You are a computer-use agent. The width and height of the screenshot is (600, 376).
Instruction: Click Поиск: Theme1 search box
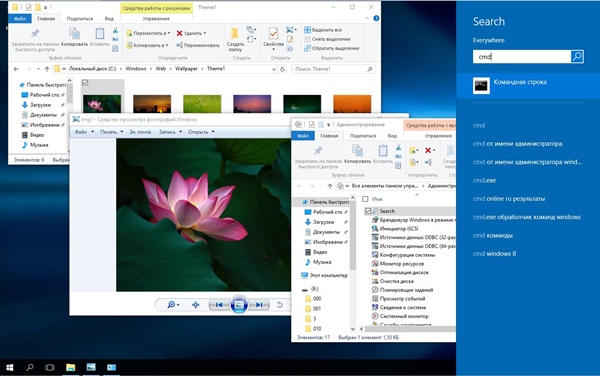pyautogui.click(x=333, y=69)
